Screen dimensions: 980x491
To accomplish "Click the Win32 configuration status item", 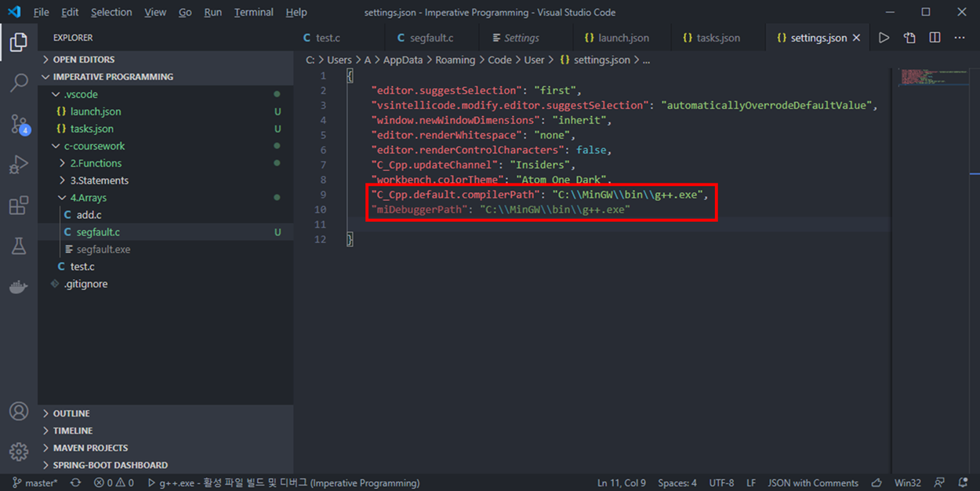I will (908, 483).
